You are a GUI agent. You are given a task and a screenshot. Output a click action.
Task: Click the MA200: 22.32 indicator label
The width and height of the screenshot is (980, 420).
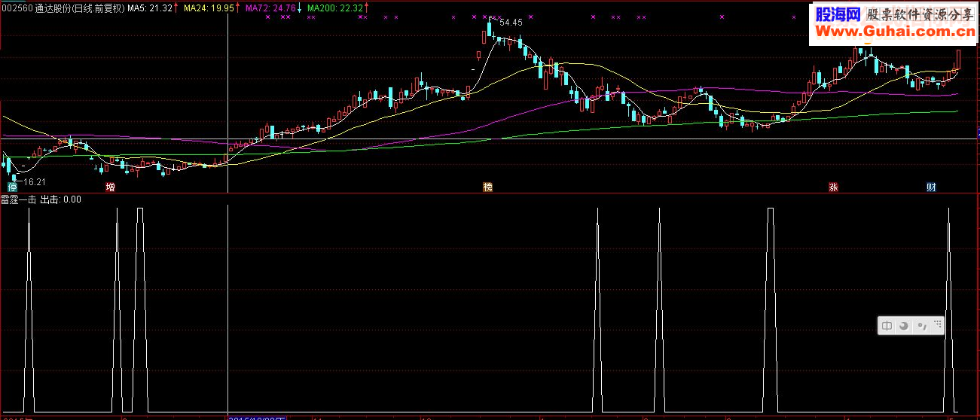click(335, 8)
